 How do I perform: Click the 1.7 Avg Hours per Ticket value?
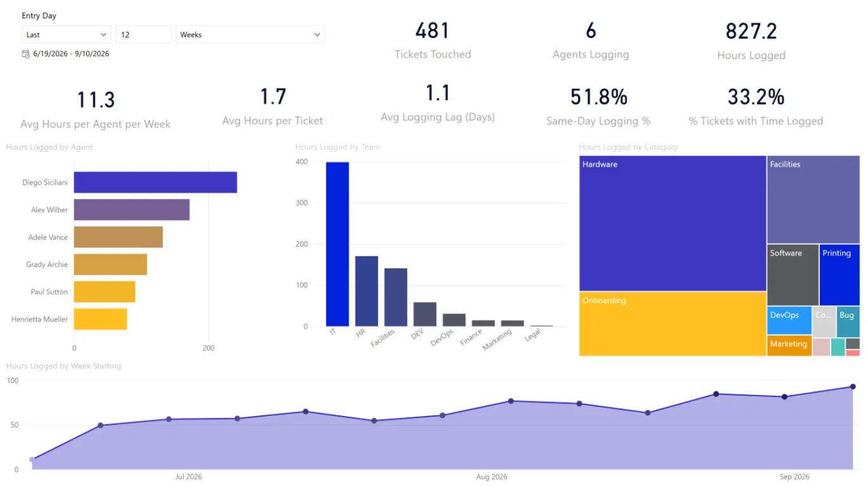coord(273,96)
